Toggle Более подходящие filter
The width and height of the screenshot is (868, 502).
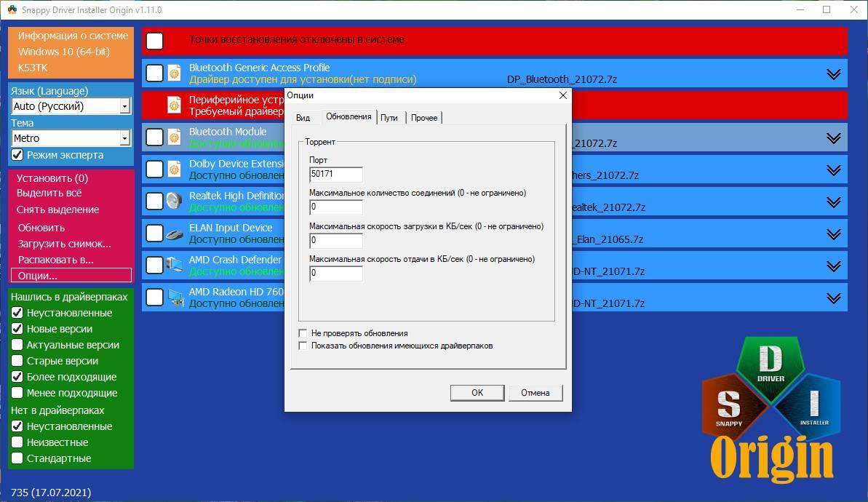[17, 377]
